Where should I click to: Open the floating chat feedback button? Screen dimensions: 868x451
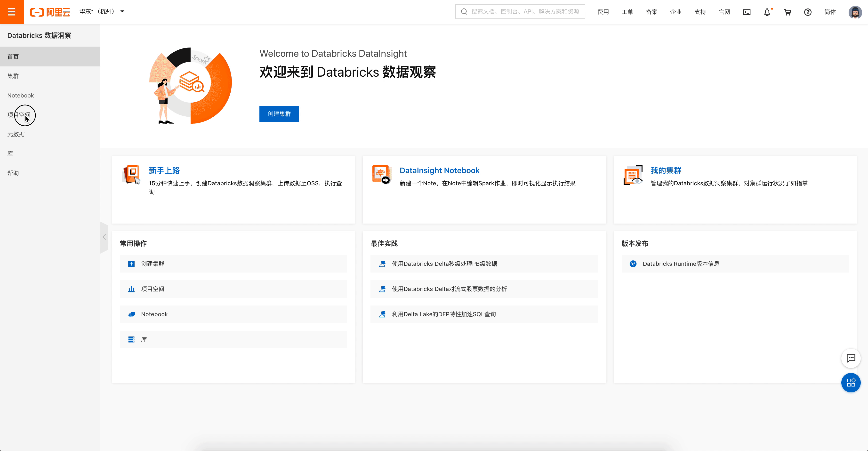(851, 358)
